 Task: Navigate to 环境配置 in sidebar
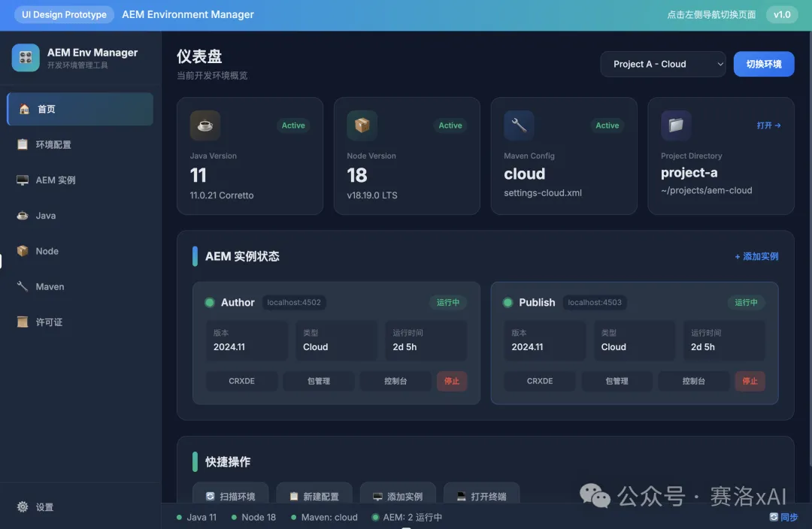(x=53, y=144)
